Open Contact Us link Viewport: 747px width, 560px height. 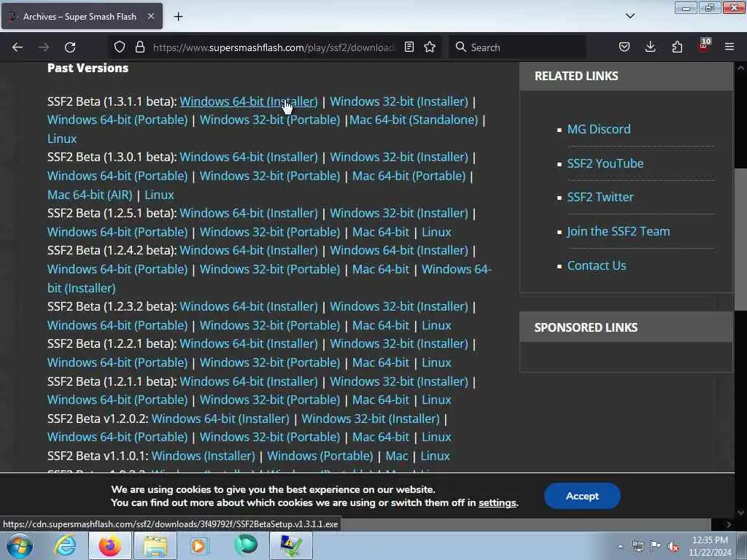click(x=597, y=265)
